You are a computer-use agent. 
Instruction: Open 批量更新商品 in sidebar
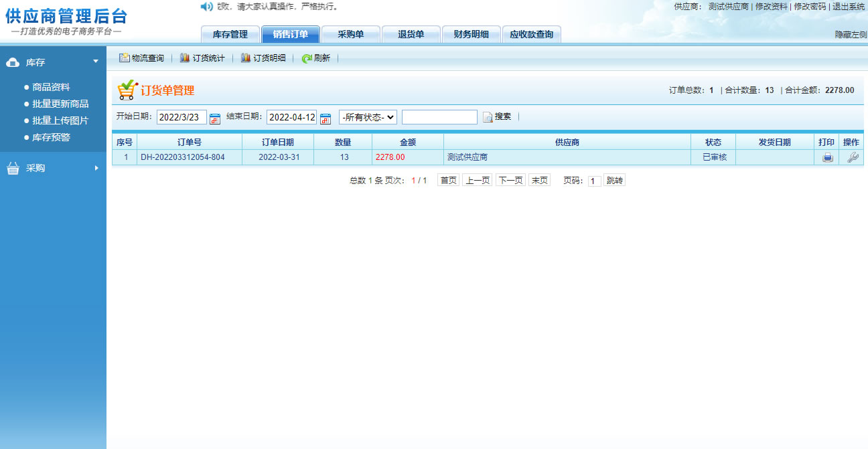pos(60,104)
